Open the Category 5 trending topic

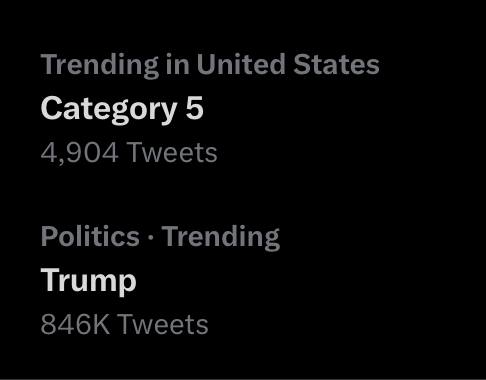(122, 110)
